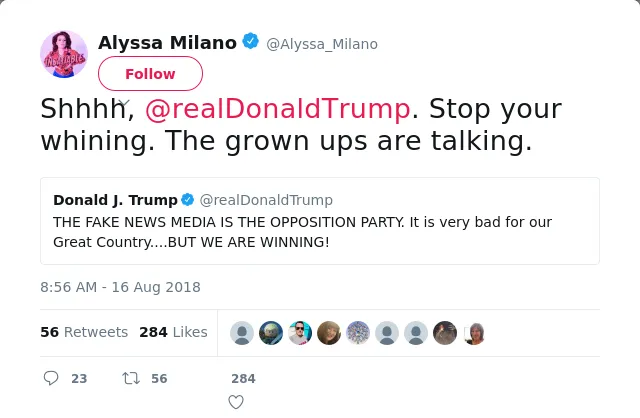This screenshot has height=418, width=640.
Task: Open Alyssa Milano's profile picture
Action: [64, 53]
